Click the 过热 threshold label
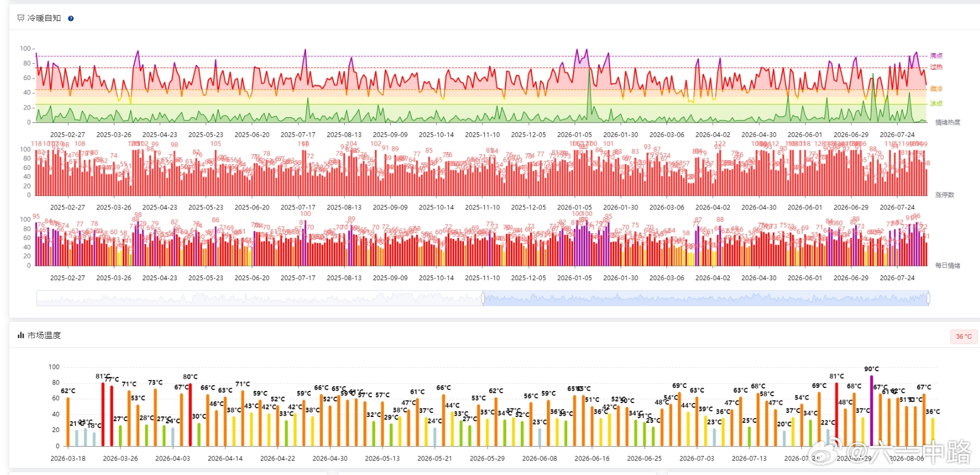This screenshot has height=475, width=980. tap(936, 67)
